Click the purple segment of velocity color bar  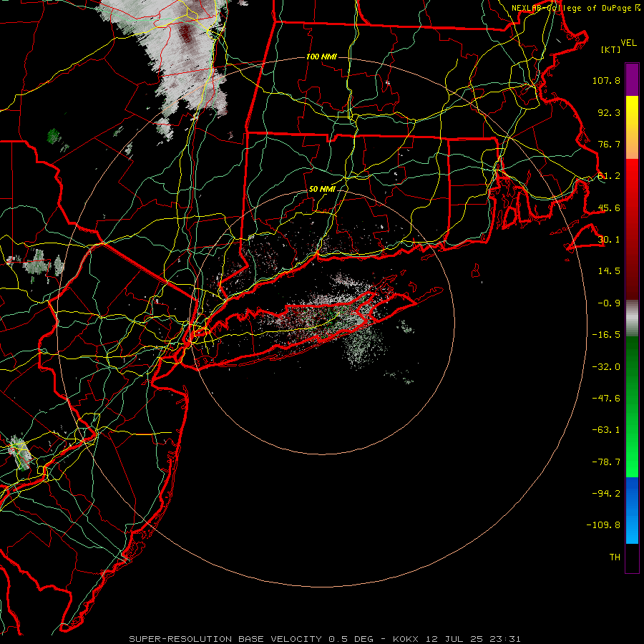[x=632, y=80]
